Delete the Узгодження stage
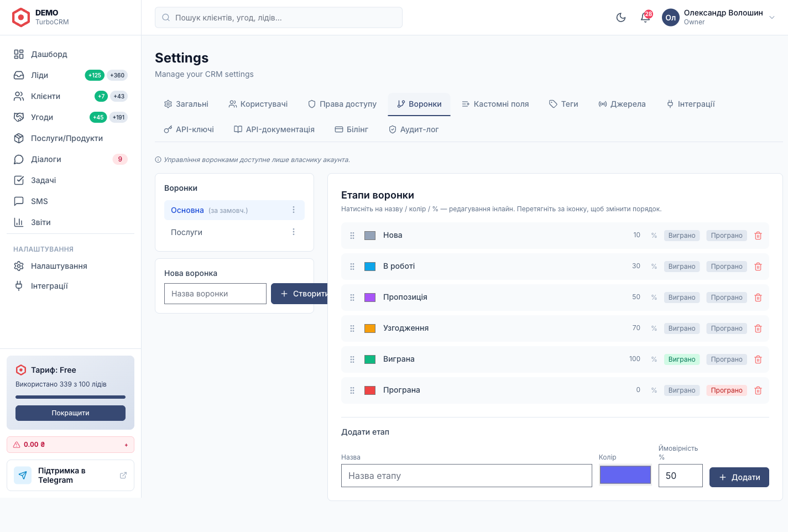788x532 pixels. pyautogui.click(x=758, y=328)
